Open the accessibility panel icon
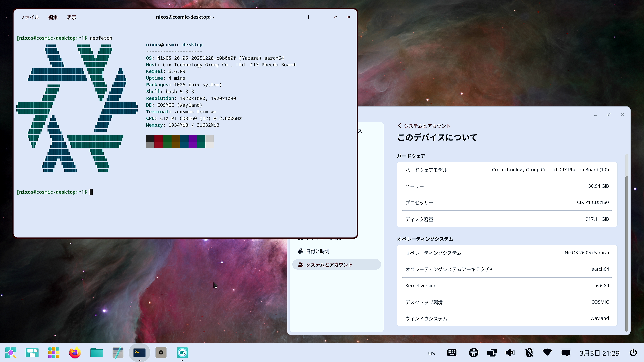 pos(474,353)
